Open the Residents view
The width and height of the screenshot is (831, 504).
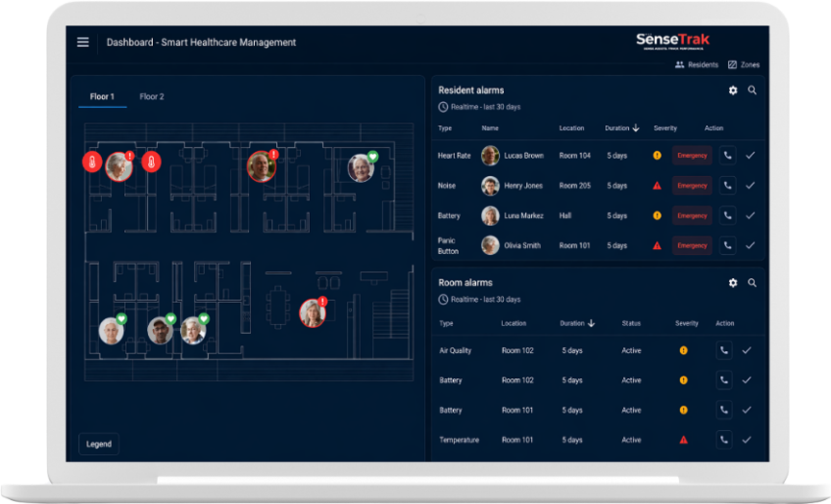pyautogui.click(x=697, y=64)
